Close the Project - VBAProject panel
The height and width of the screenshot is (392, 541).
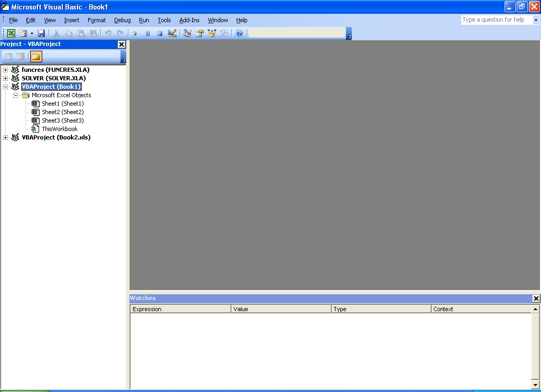pyautogui.click(x=122, y=44)
